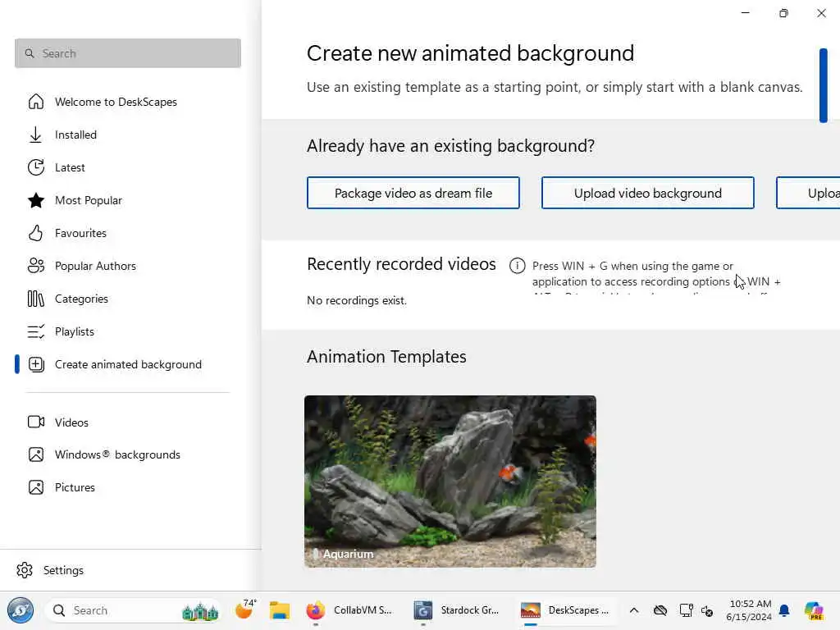The height and width of the screenshot is (630, 840).
Task: Click the magnifier icon in the sidebar search
Action: [x=30, y=53]
